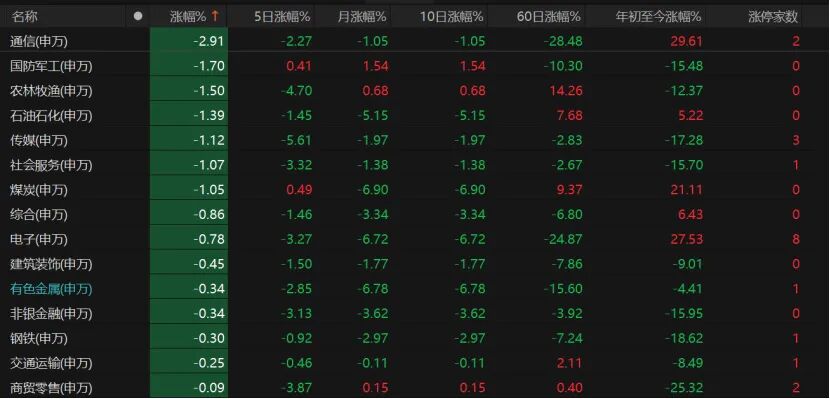Click 交通运输 60-day value 2.11
This screenshot has width=830, height=399.
569,363
